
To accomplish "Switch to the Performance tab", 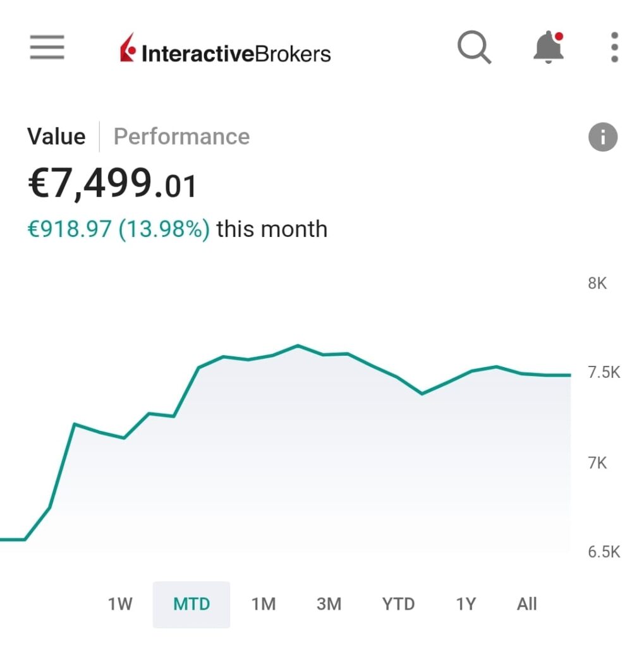I will [181, 136].
